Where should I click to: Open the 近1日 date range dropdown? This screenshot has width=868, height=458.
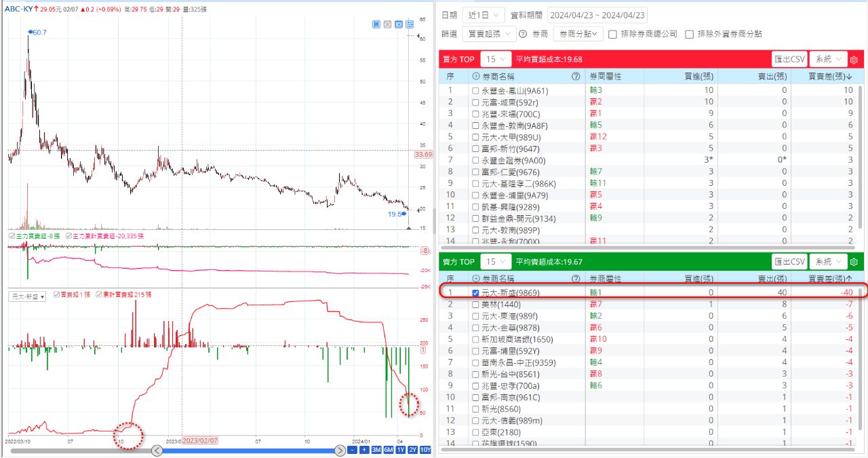coord(485,14)
